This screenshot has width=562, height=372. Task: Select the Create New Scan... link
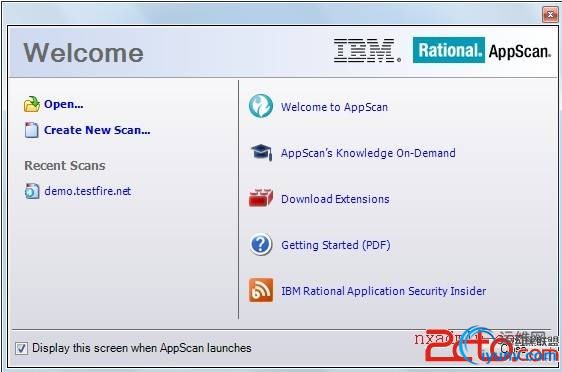(97, 130)
